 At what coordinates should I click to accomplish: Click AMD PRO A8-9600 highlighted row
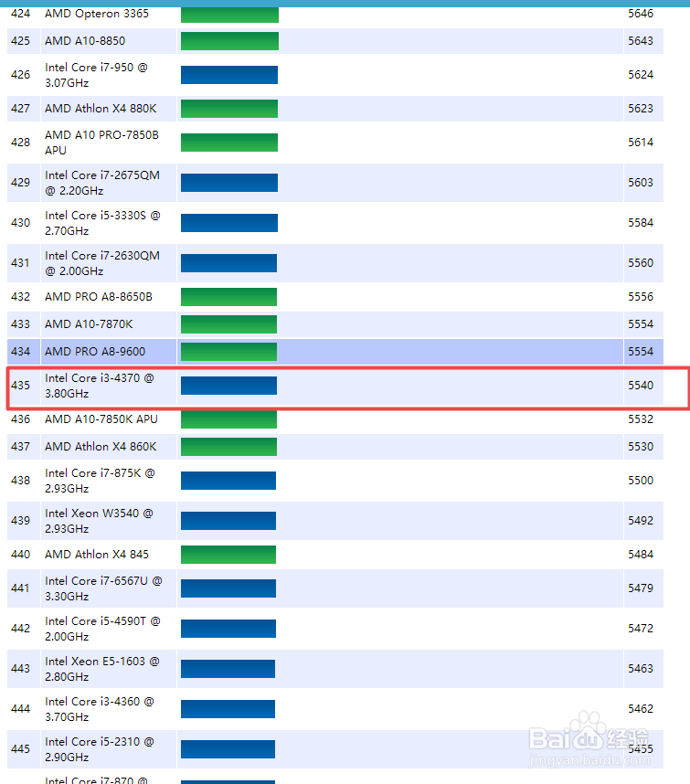(335, 352)
